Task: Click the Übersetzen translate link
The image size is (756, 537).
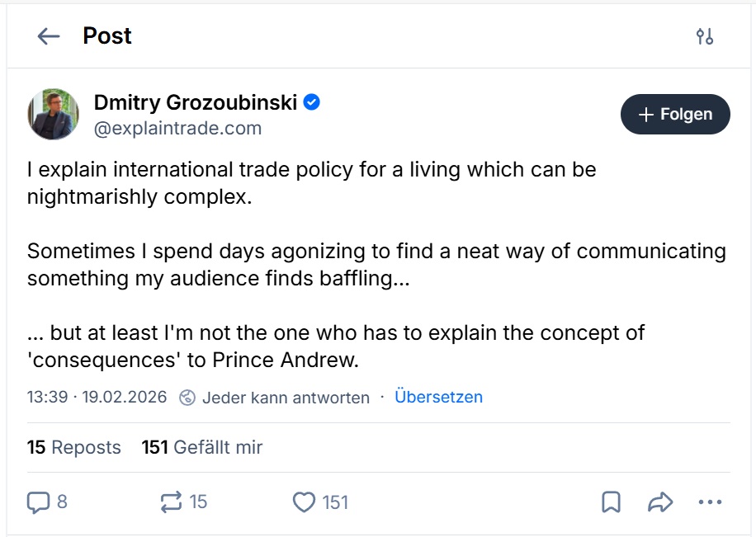Action: coord(438,397)
